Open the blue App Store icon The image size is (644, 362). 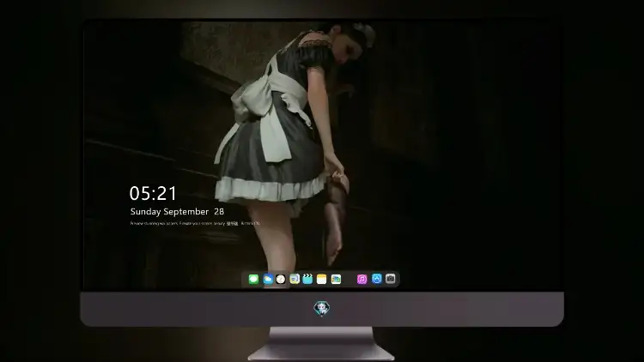point(377,279)
